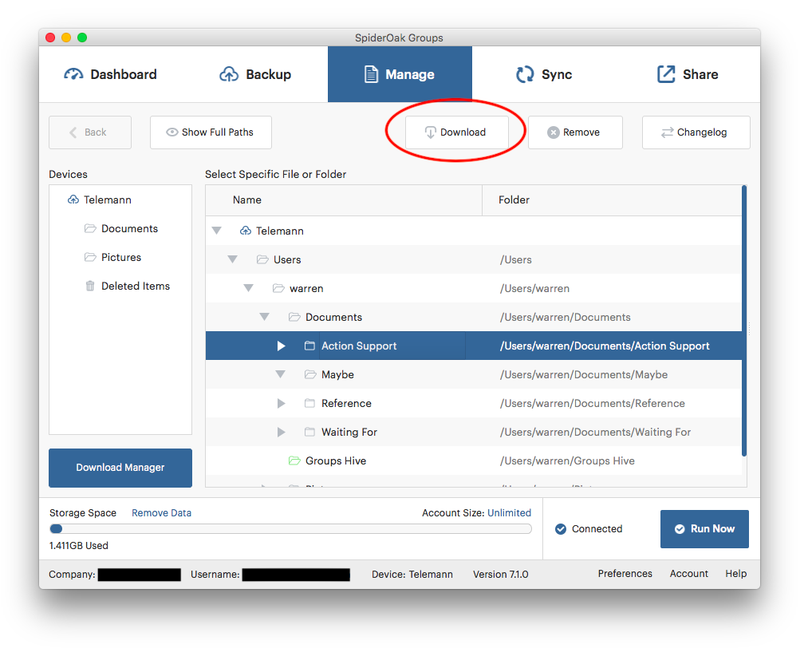Collapse the warren folder
Viewport: 812px width, 664px height.
click(249, 288)
